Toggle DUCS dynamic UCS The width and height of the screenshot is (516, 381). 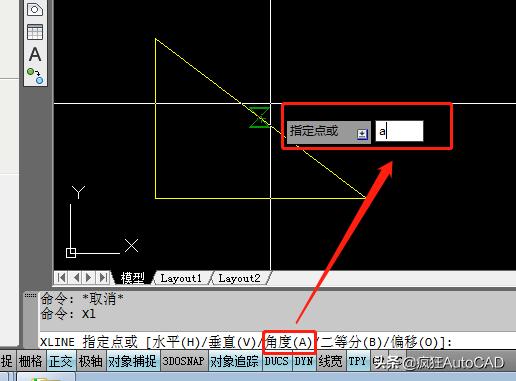pos(276,361)
